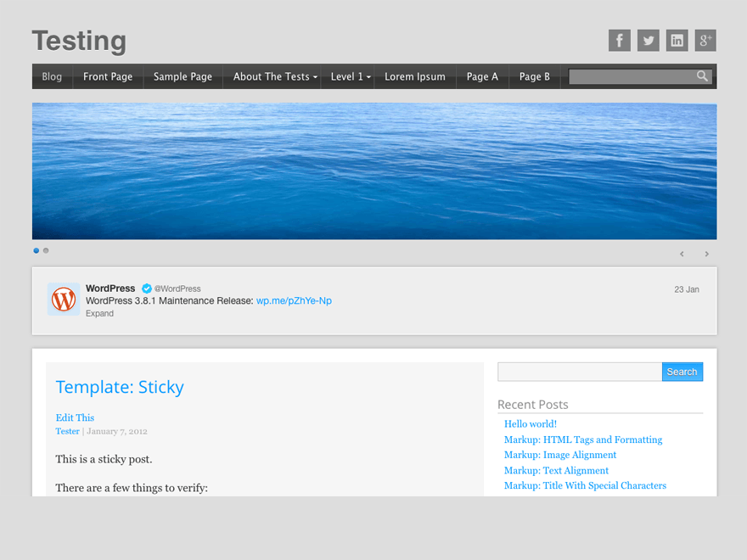
Task: Click the text 'This is a sticky post.'
Action: point(104,460)
